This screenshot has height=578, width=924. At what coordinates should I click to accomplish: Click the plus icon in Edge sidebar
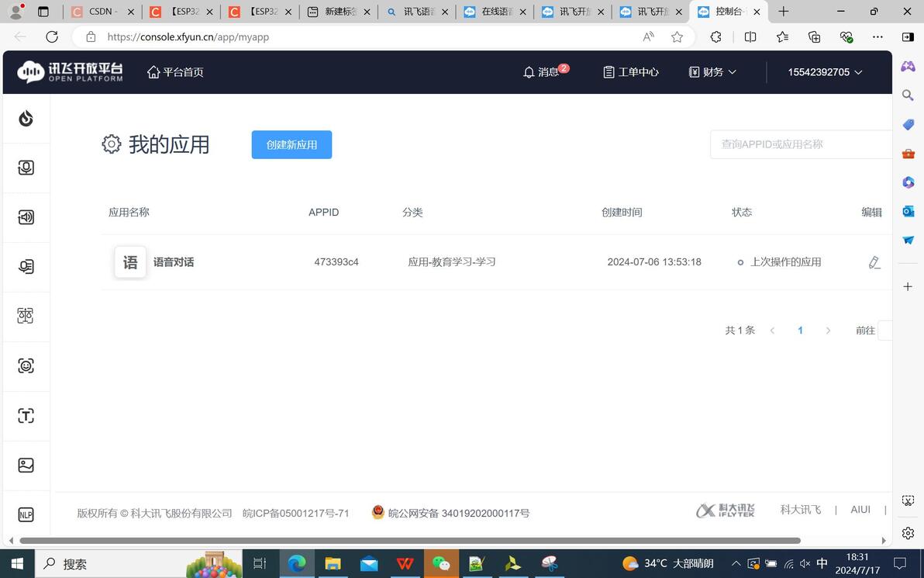[x=908, y=286]
